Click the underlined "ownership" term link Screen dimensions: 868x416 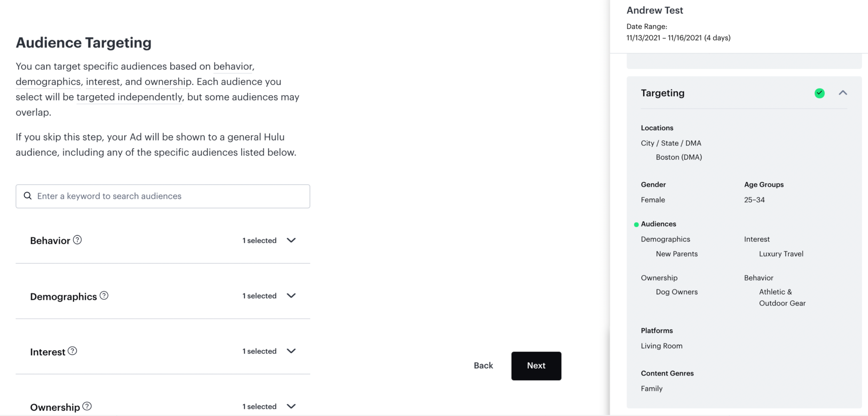point(168,82)
